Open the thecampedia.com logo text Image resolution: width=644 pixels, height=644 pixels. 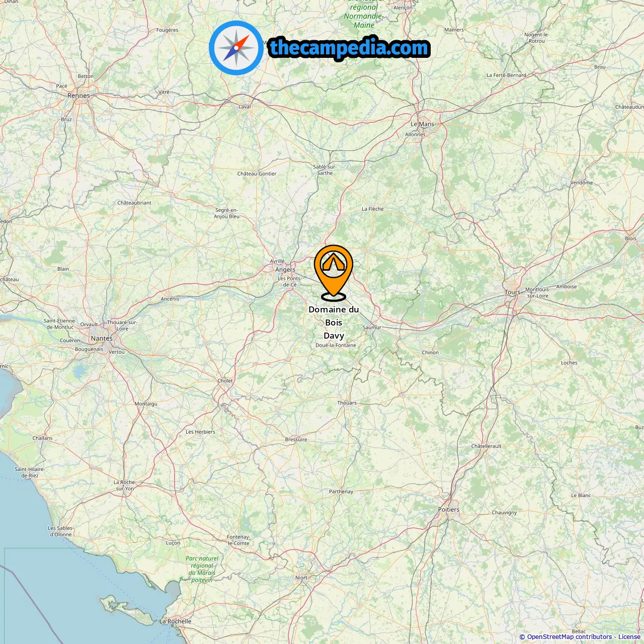click(x=349, y=48)
